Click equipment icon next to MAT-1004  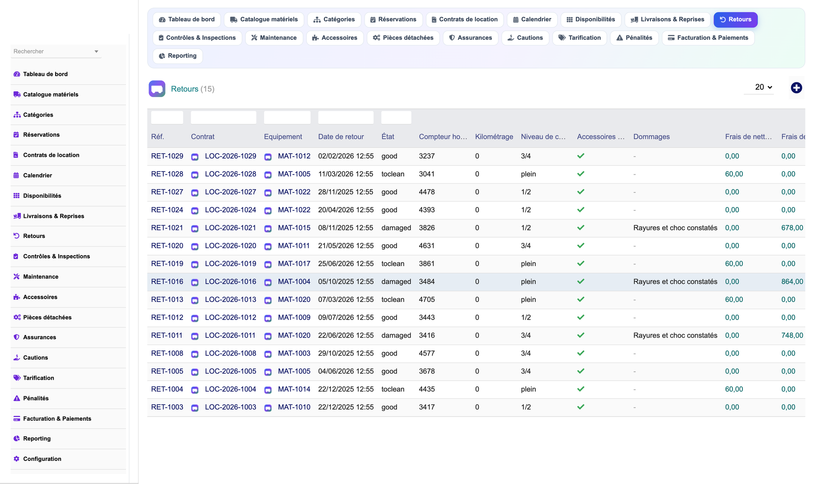pyautogui.click(x=268, y=282)
